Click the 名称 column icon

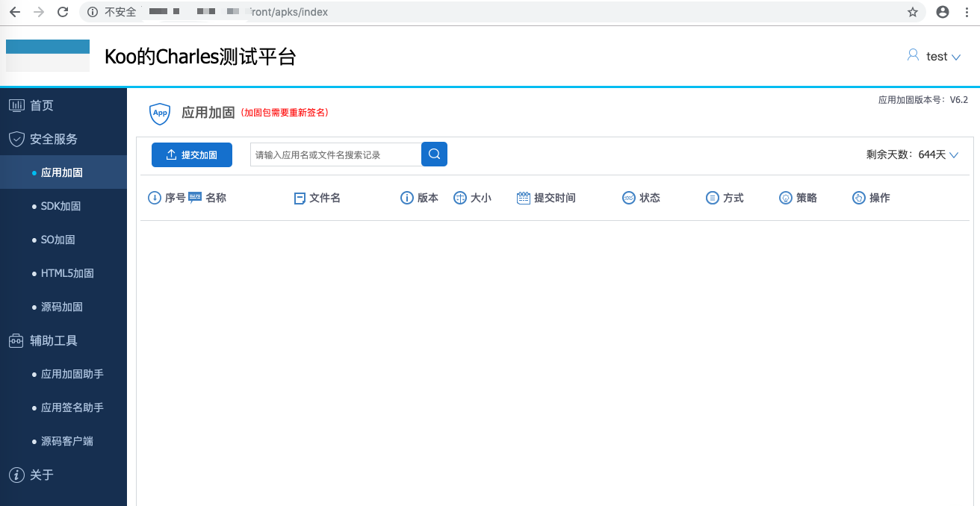coord(195,198)
